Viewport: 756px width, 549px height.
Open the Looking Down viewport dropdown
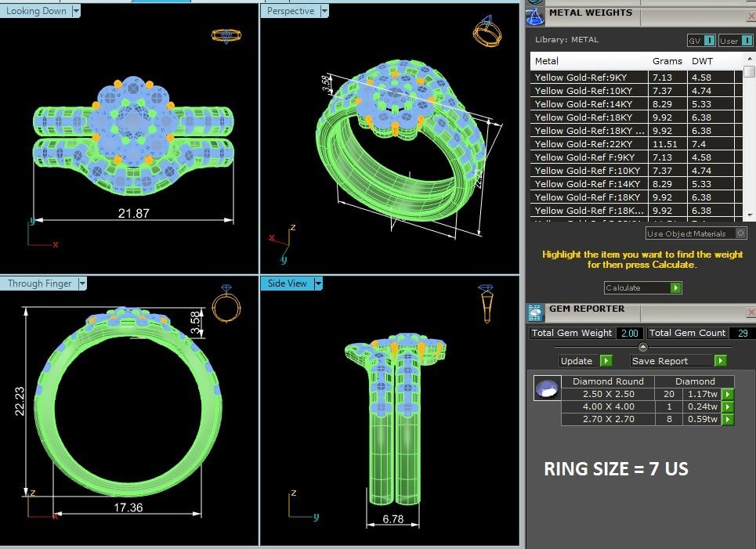pos(76,11)
